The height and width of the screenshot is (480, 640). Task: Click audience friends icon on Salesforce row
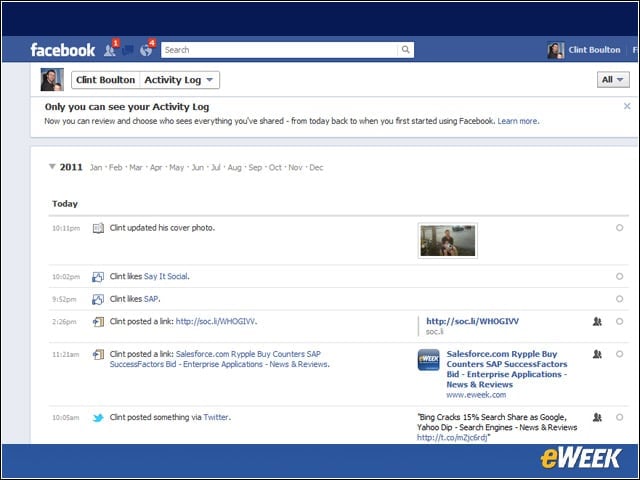pos(597,354)
